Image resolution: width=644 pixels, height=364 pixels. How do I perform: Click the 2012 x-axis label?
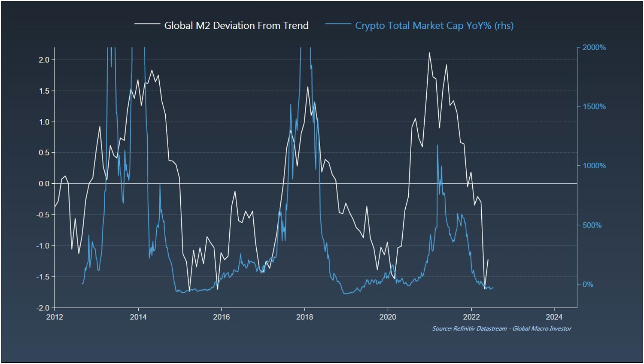[x=55, y=317]
